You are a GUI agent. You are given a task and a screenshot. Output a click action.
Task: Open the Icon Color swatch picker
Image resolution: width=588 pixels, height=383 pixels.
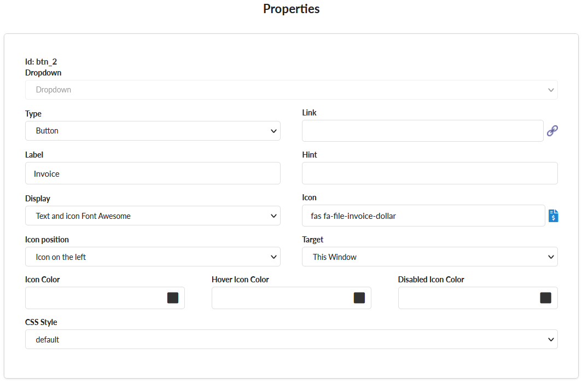(x=173, y=297)
